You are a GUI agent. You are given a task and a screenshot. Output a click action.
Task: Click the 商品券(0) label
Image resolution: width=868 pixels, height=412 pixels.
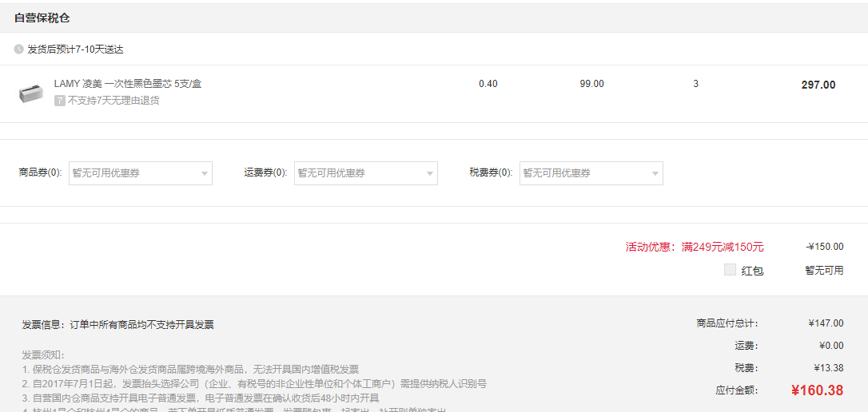click(40, 172)
